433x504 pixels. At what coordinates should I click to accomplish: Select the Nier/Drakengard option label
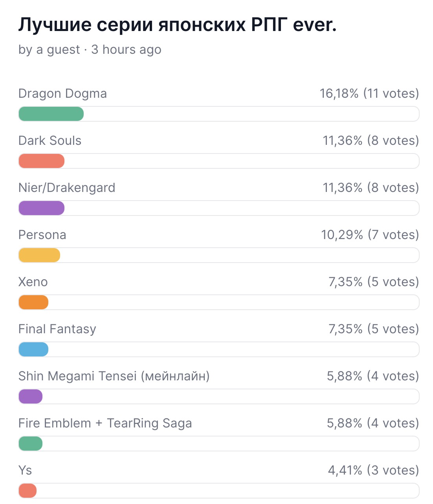pos(67,188)
